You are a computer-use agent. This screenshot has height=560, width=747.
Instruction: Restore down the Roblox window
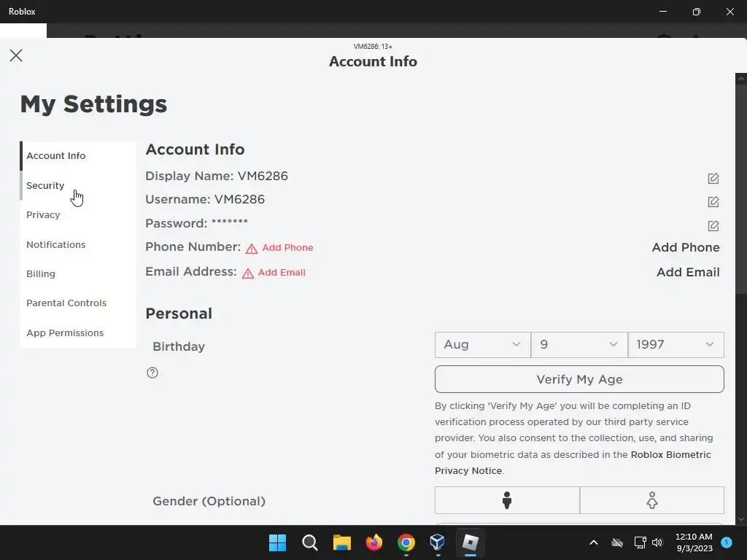pyautogui.click(x=697, y=12)
